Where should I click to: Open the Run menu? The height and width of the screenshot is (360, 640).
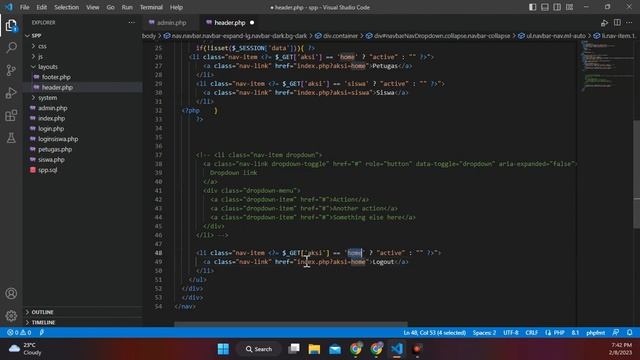tap(127, 7)
